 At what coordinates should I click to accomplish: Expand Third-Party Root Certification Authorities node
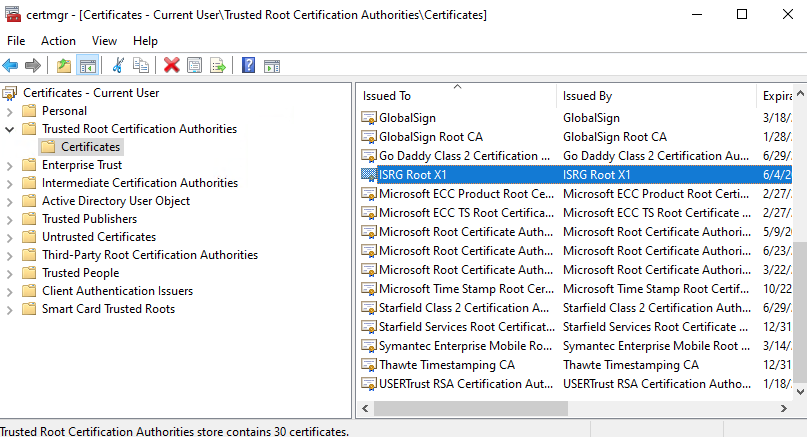pyautogui.click(x=9, y=255)
